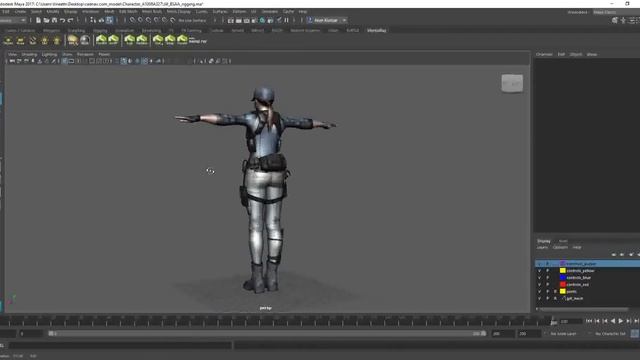
Task: Open the Render View window icon
Action: pos(231,20)
